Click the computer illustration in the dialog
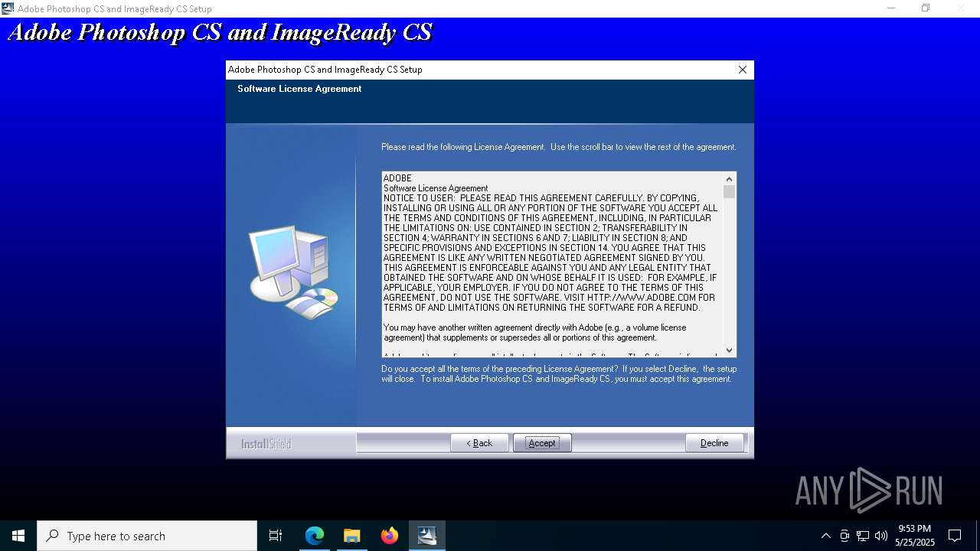This screenshot has height=551, width=980. pos(293,272)
